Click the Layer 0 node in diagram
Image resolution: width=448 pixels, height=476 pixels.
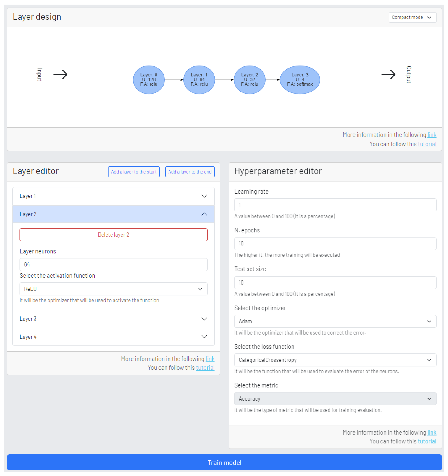click(x=148, y=80)
